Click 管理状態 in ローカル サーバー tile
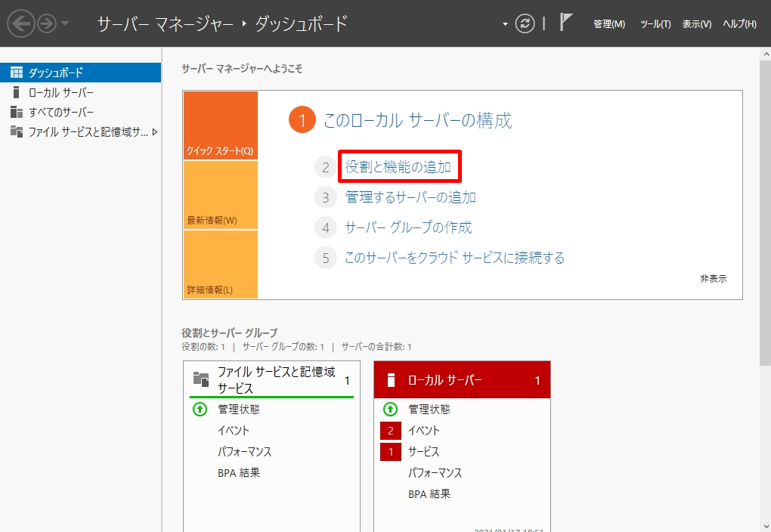 pyautogui.click(x=429, y=409)
